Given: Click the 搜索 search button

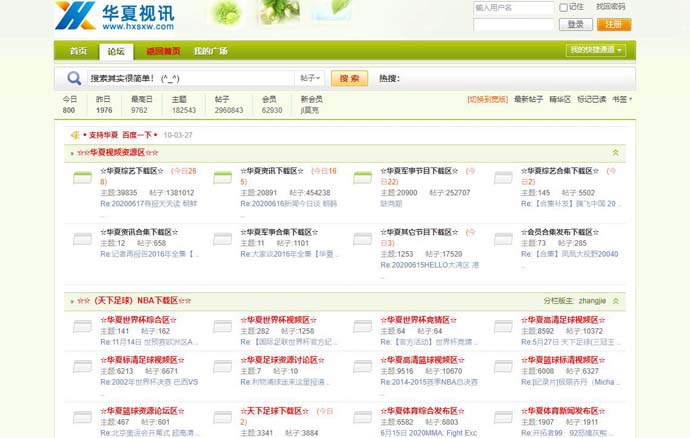Looking at the screenshot, I should click(349, 78).
